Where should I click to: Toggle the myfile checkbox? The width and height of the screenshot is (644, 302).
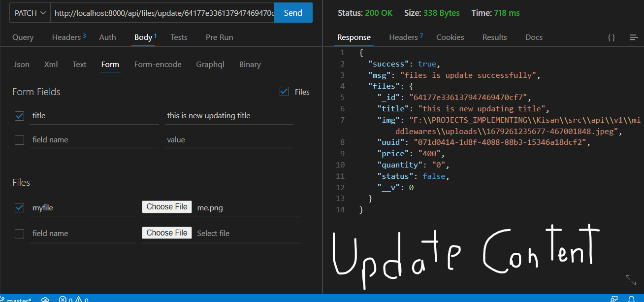click(x=19, y=208)
